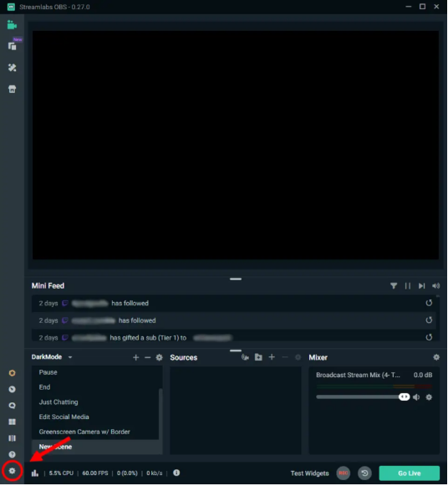Open the Layout Editor icon marked New
448x486 pixels.
(13, 46)
